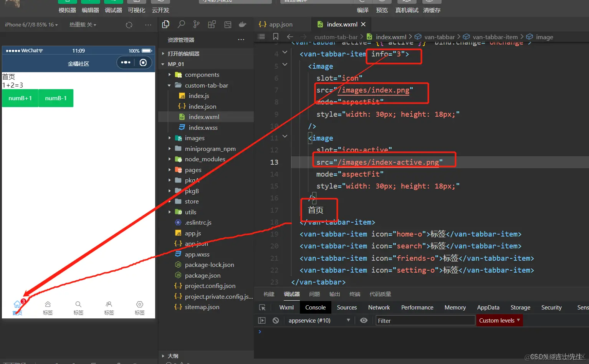Screen dimensions: 589x364
Task: Open the appservice (#10) context dropdown
Action: tap(319, 320)
